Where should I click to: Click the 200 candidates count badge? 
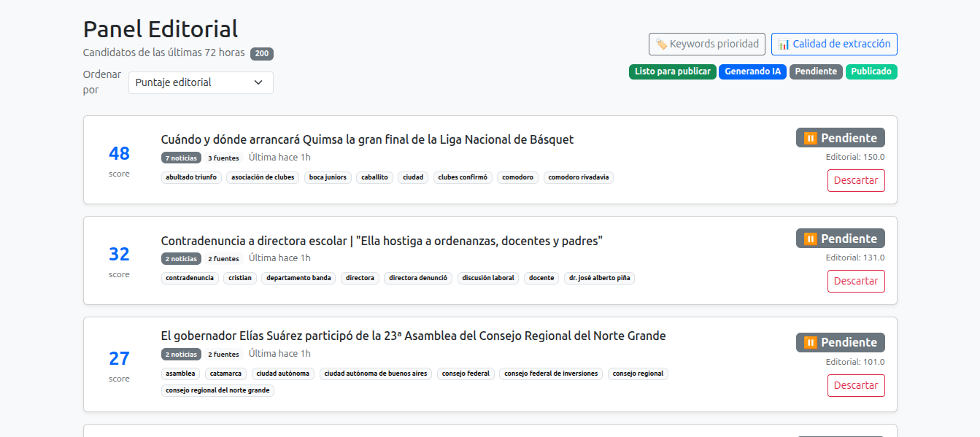tap(262, 53)
